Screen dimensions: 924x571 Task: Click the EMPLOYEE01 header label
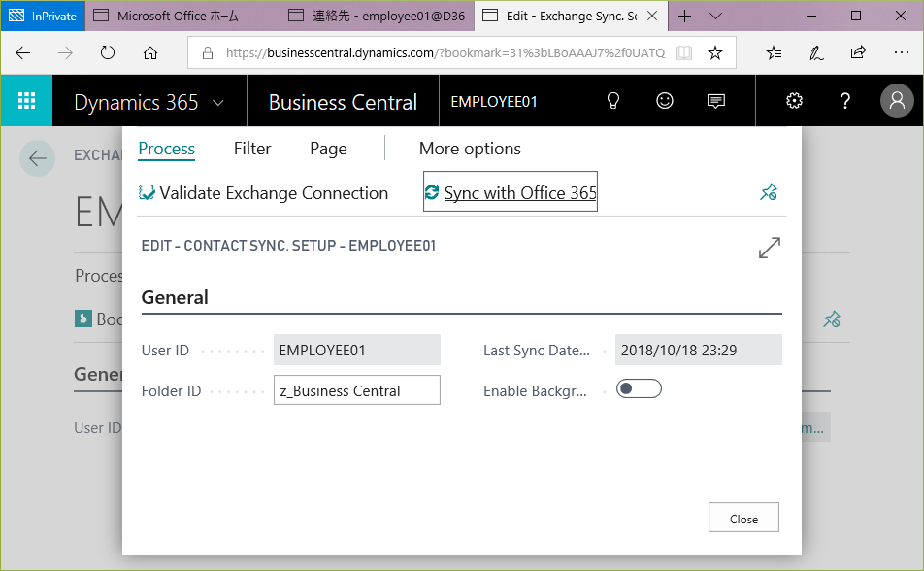pos(494,101)
